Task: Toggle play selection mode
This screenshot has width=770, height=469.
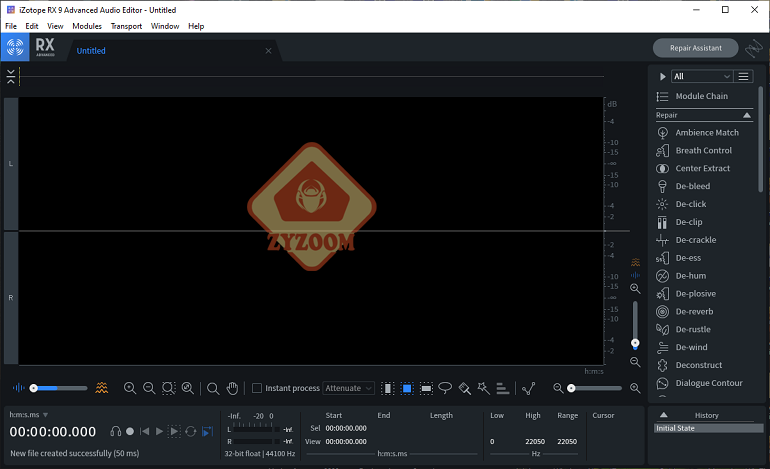Action: [x=174, y=432]
